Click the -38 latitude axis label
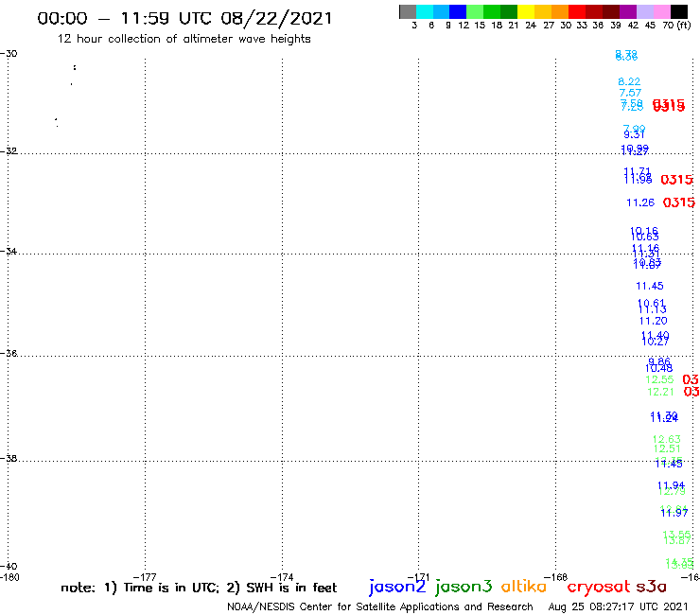This screenshot has width=700, height=615. [x=9, y=459]
